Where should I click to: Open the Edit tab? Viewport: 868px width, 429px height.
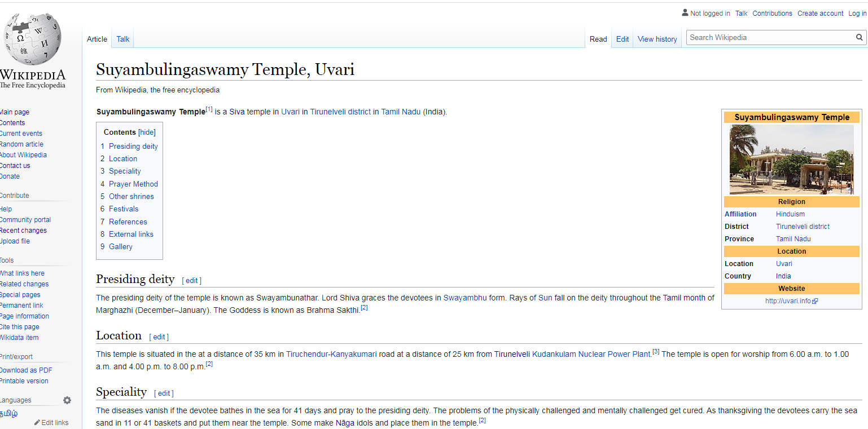[x=622, y=39]
